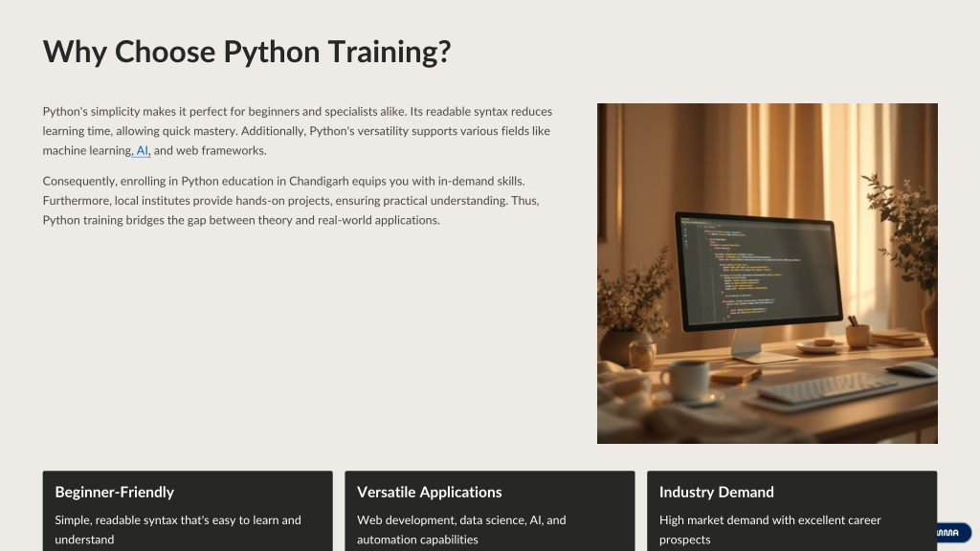
Task: Click the paragraph starting 'Consequently, enrolling in Python'
Action: [x=291, y=200]
